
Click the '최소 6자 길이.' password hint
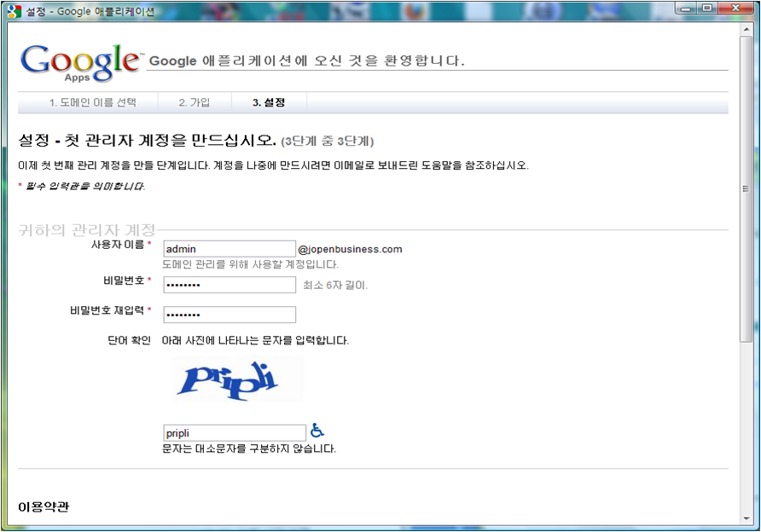tap(335, 285)
